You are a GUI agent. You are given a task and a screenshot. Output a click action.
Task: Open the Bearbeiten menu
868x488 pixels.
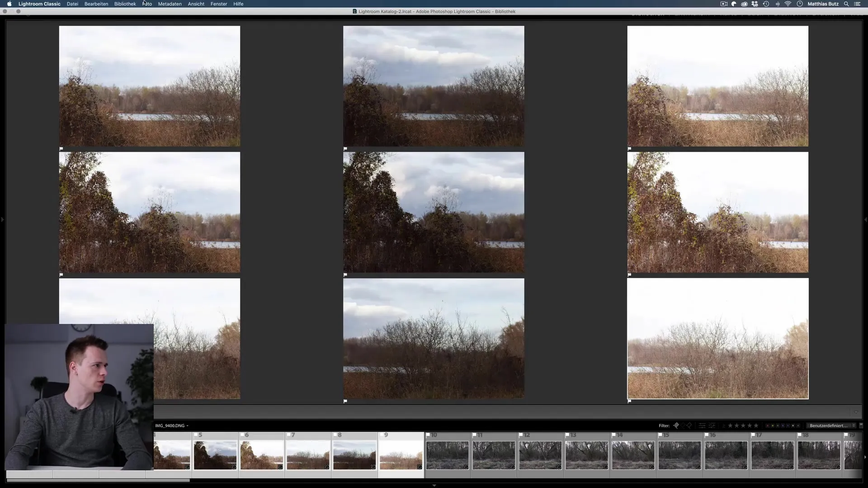tap(96, 4)
